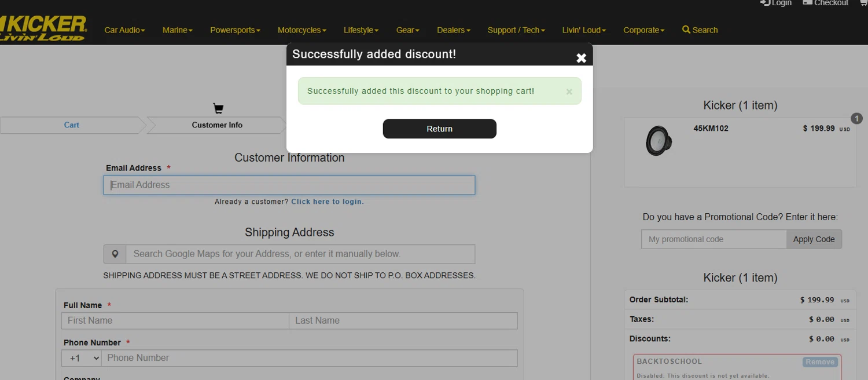Click the Order Subtotal row label

659,300
